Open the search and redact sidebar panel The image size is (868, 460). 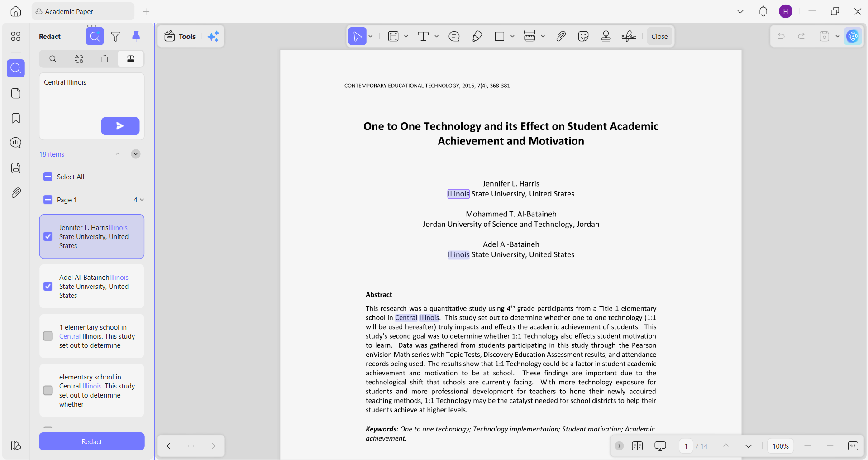[x=16, y=68]
